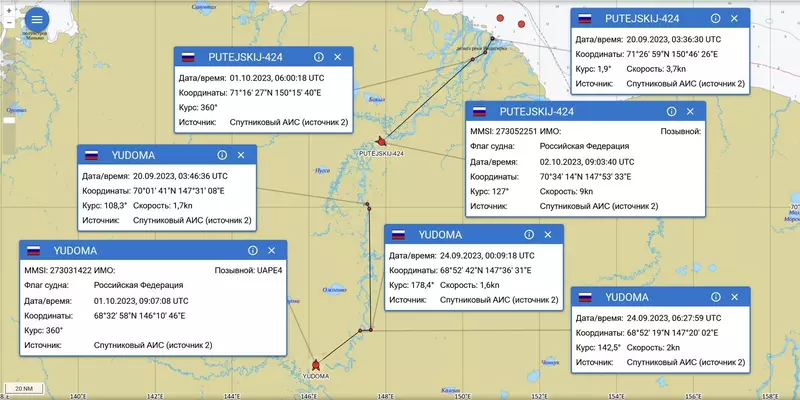Open info for YUDOMA 06:27:59 UTC popup
This screenshot has height=400, width=800.
(x=716, y=297)
